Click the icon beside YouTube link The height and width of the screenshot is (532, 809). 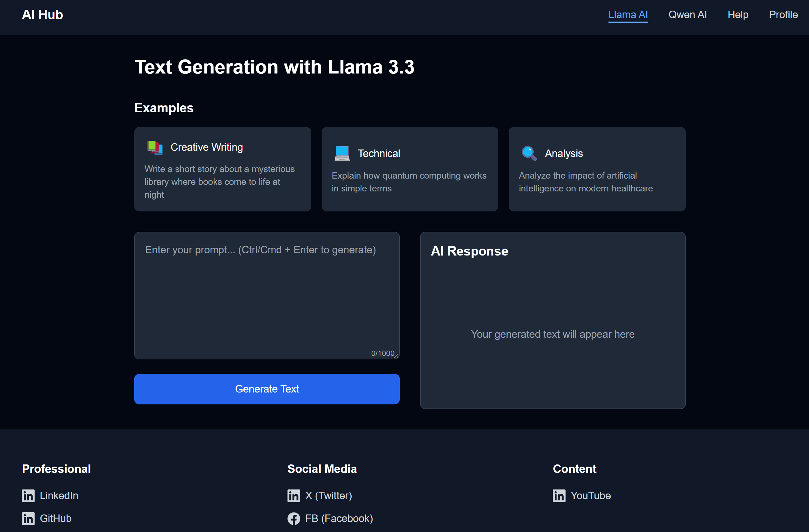point(559,496)
